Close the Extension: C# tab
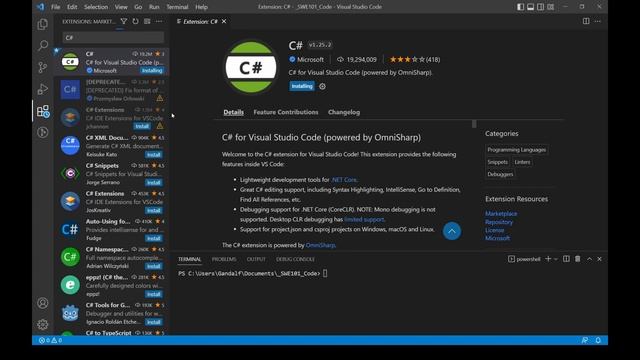The width and height of the screenshot is (640, 360). click(x=224, y=21)
